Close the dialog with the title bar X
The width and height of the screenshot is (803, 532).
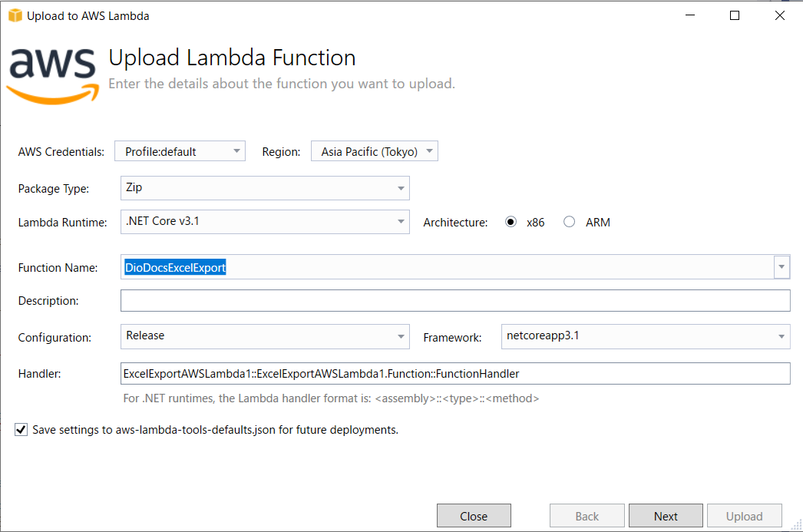(779, 15)
